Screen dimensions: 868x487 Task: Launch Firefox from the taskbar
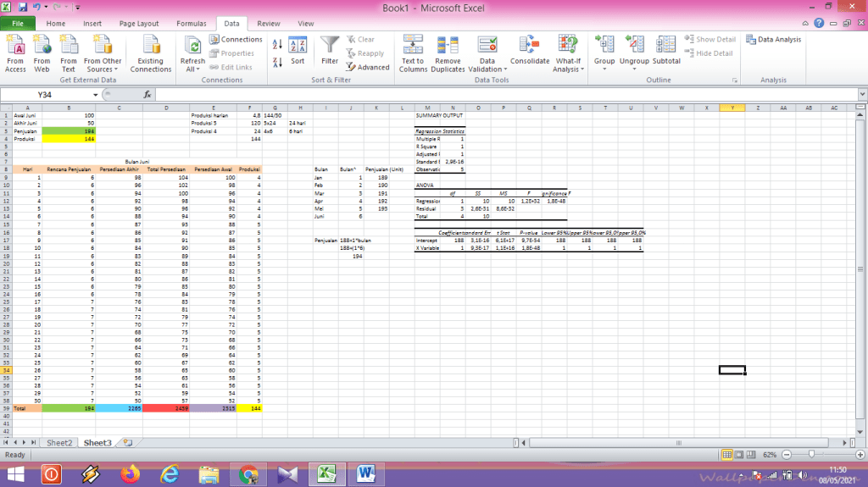(x=129, y=473)
